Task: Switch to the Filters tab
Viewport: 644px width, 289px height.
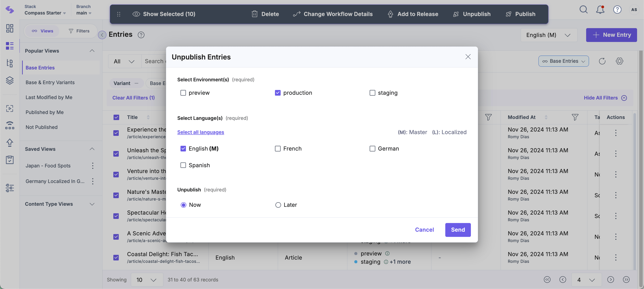Action: (79, 31)
